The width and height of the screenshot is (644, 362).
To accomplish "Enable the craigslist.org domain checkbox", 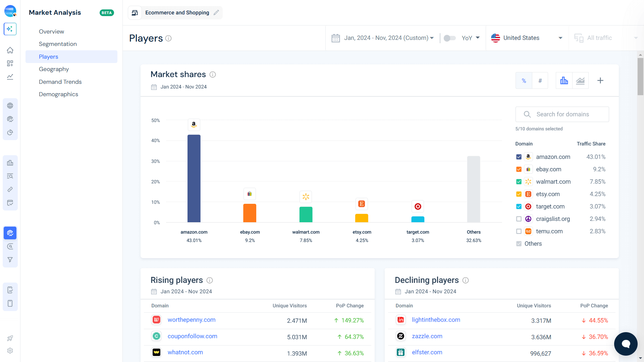I will click(x=519, y=219).
